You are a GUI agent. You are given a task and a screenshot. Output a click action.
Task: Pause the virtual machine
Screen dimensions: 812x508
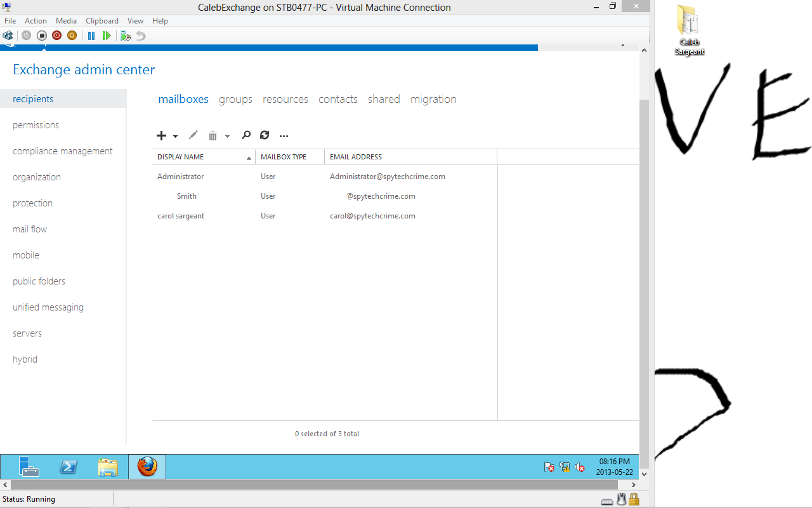tap(91, 36)
